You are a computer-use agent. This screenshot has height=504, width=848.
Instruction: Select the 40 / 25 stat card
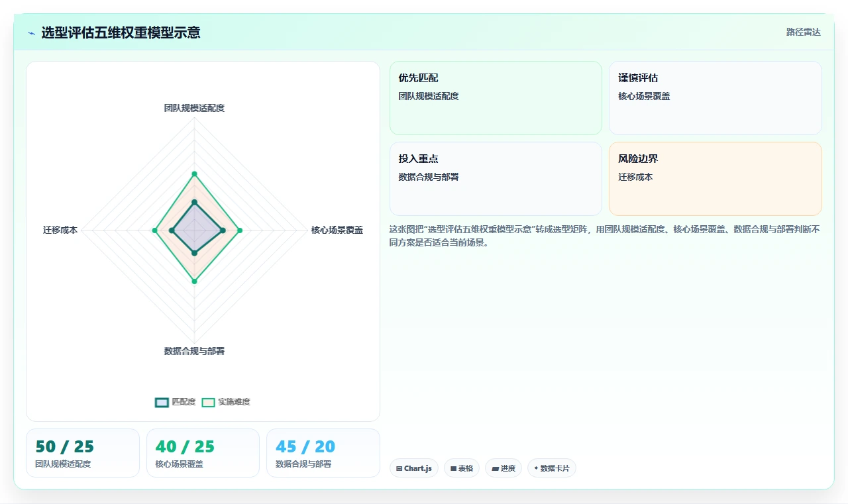tap(203, 453)
